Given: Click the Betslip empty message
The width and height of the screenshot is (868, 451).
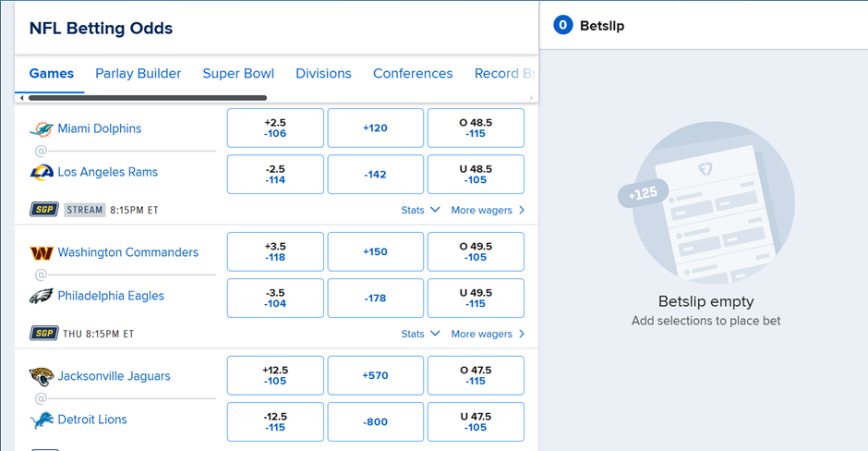Looking at the screenshot, I should pyautogui.click(x=705, y=301).
